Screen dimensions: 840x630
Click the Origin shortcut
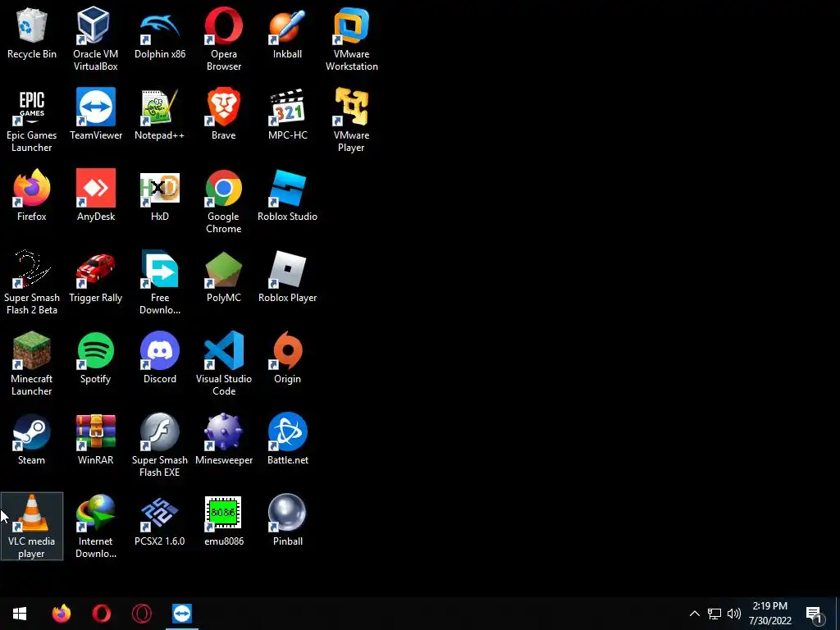pos(288,358)
